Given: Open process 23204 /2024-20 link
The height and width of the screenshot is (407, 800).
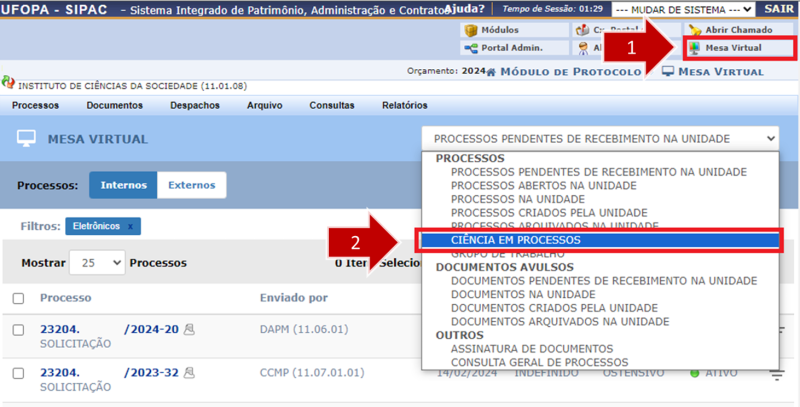Looking at the screenshot, I should tap(109, 329).
